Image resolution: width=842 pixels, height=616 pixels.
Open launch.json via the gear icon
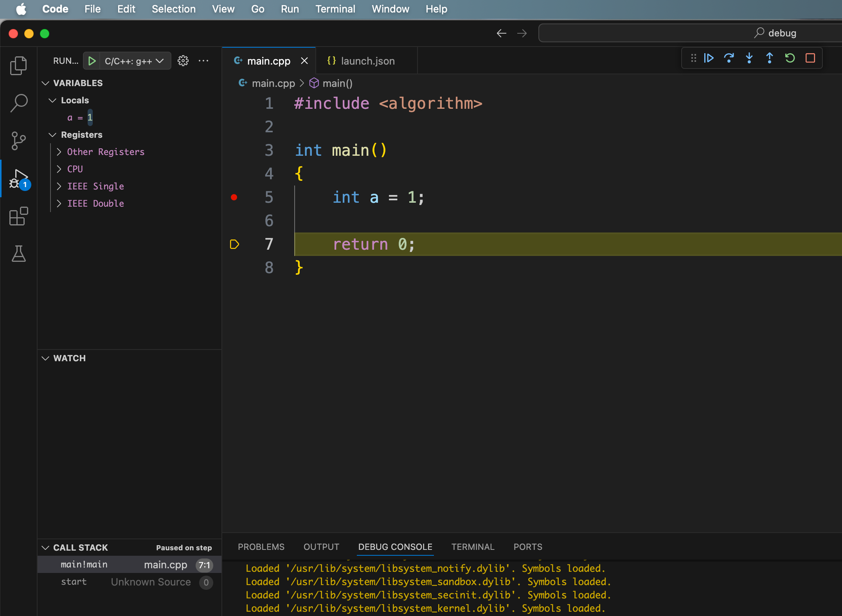tap(183, 61)
